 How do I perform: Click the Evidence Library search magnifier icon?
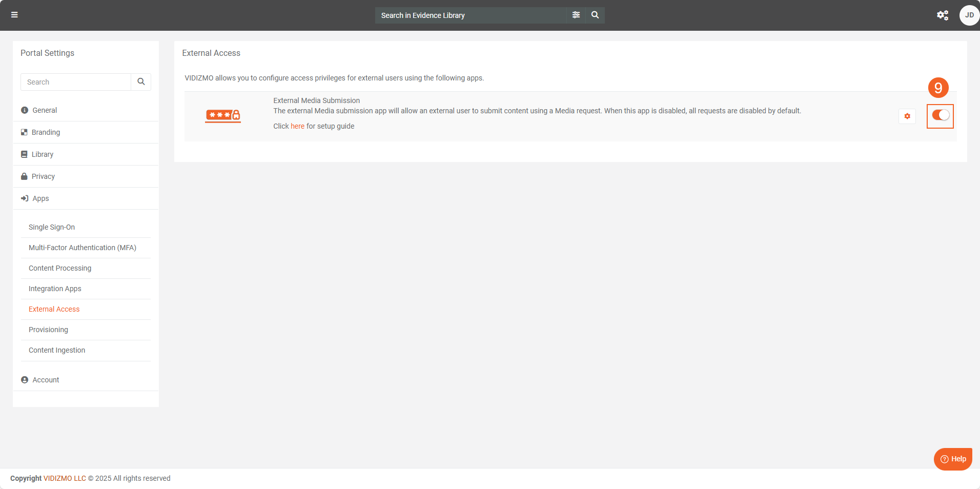click(595, 15)
